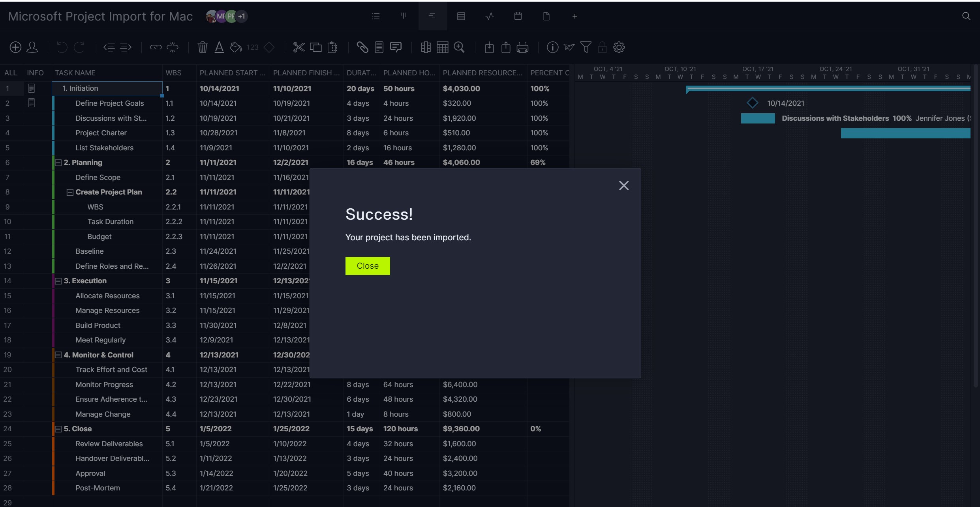Click the link tasks chain icon
The image size is (980, 507).
(x=156, y=47)
